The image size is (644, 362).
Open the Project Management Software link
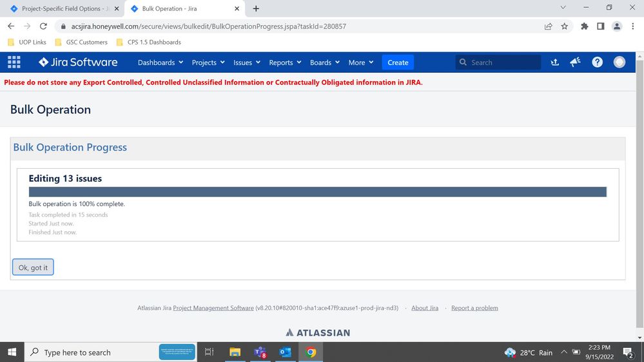tap(213, 308)
